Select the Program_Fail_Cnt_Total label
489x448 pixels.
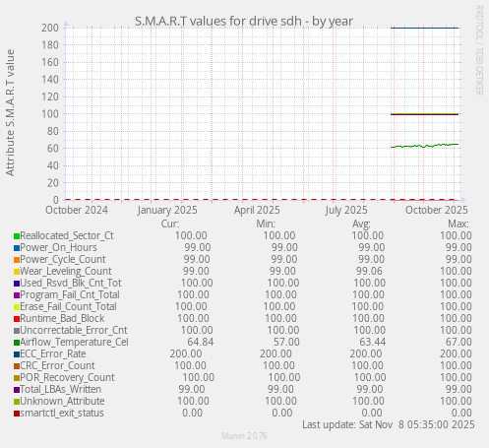pyautogui.click(x=70, y=295)
